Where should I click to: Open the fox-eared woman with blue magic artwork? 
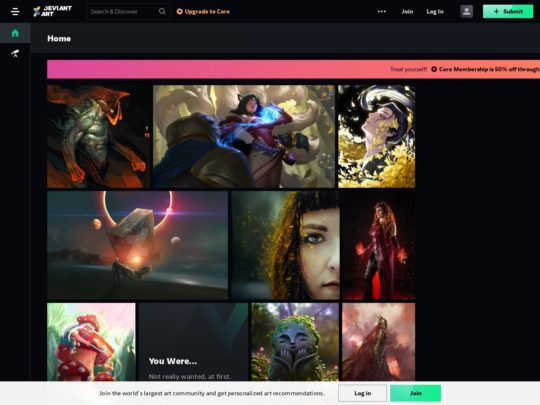(x=244, y=136)
